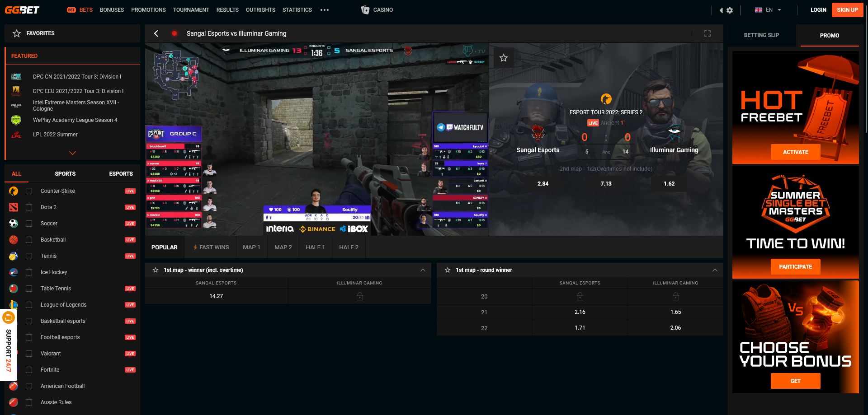Screen dimensions: 868x415
Task: Click the WePlay Academy League icon
Action: (x=16, y=120)
